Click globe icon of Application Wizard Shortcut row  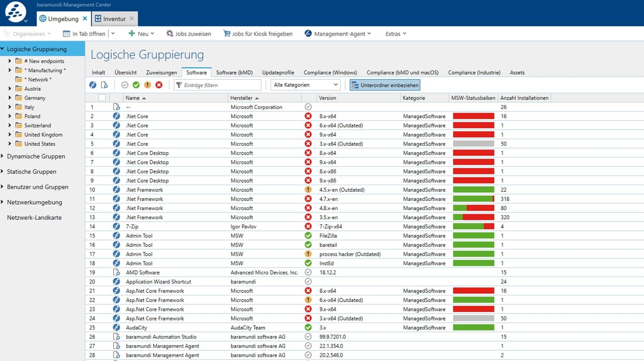[x=116, y=281]
